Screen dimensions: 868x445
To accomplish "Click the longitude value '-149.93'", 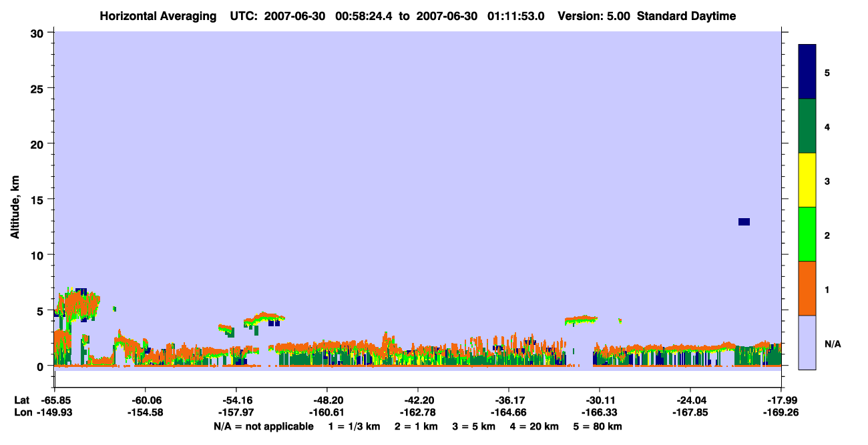I will click(x=54, y=412).
